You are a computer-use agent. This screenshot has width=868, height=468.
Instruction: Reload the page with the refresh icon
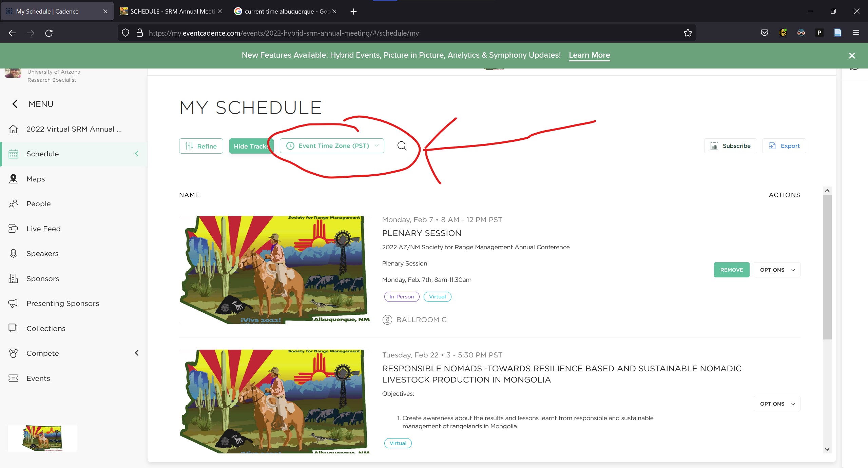[x=49, y=33]
